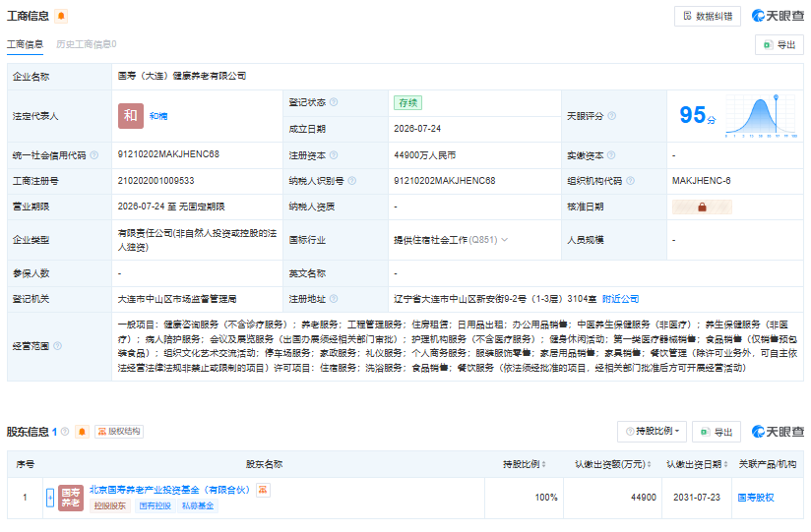
Task: Open the 持股比例 dropdown filter
Action: click(x=652, y=431)
